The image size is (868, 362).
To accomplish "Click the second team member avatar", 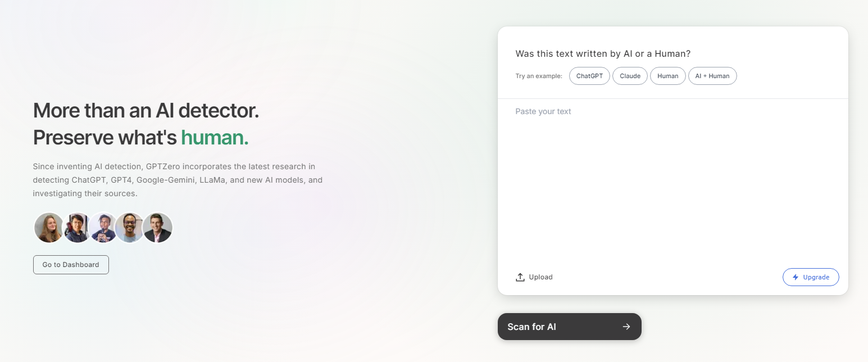I will point(76,228).
